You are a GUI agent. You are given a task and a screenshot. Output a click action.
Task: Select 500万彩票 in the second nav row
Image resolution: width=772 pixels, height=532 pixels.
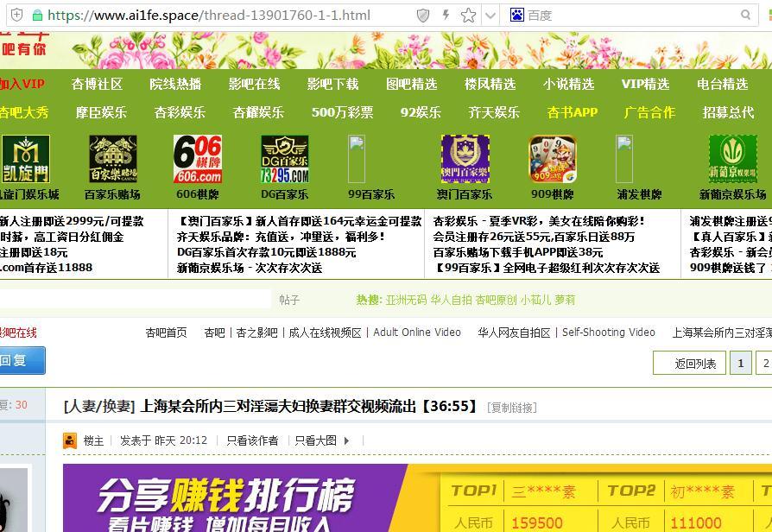point(342,112)
